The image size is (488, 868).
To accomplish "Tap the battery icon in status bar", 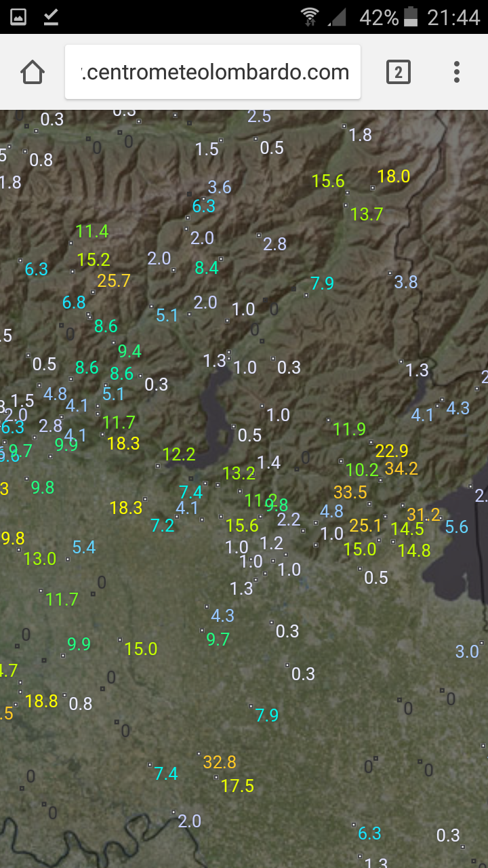I will (411, 17).
